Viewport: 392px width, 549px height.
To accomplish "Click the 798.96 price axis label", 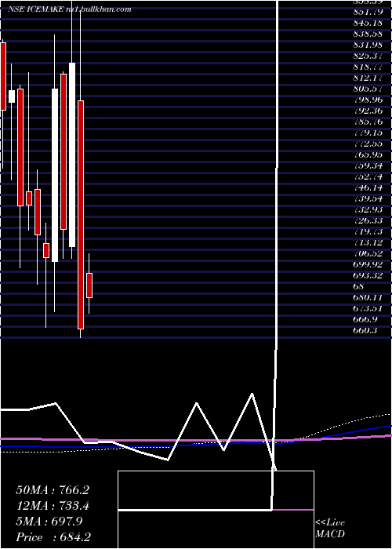I will [x=368, y=100].
